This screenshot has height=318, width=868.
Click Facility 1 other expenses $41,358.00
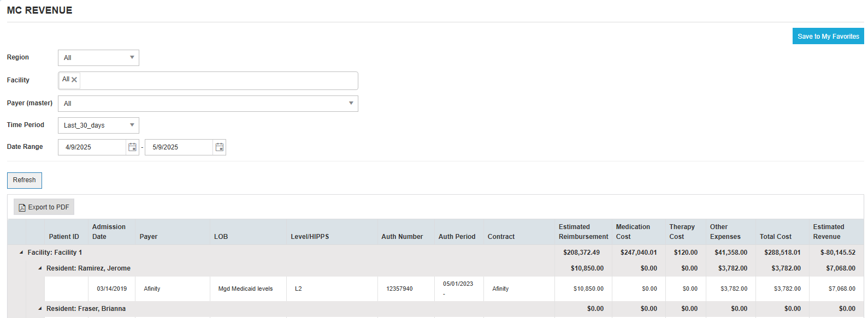[x=731, y=253]
